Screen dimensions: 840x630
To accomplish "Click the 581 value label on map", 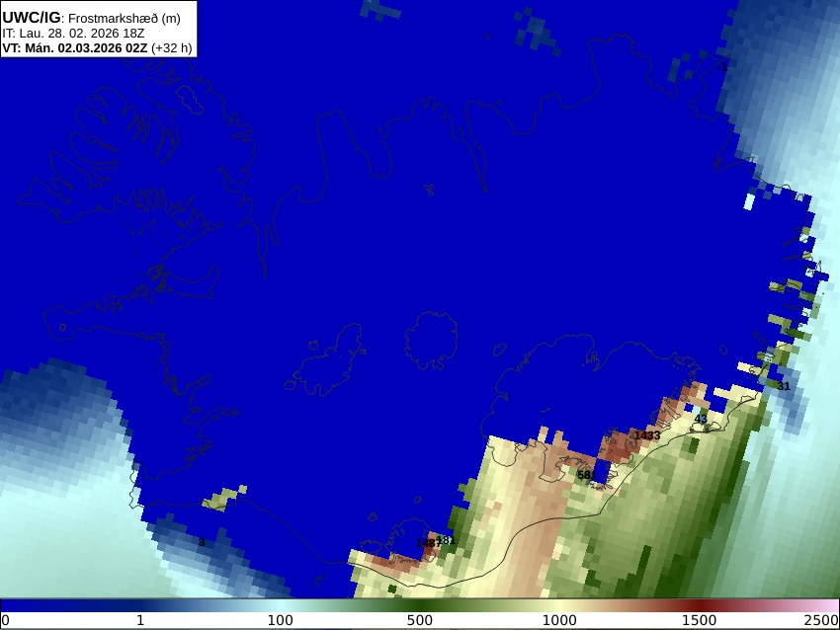I will click(x=587, y=475).
